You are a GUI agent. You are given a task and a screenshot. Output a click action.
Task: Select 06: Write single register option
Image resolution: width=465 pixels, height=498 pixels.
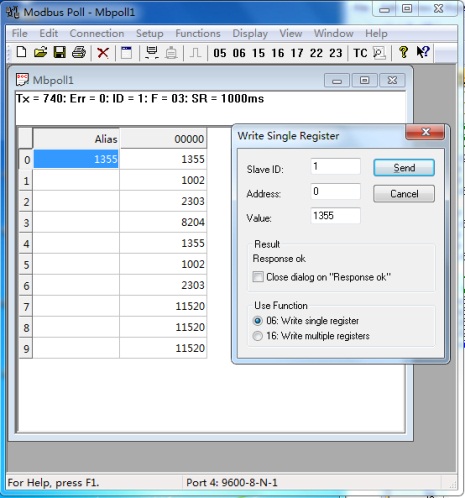(257, 321)
